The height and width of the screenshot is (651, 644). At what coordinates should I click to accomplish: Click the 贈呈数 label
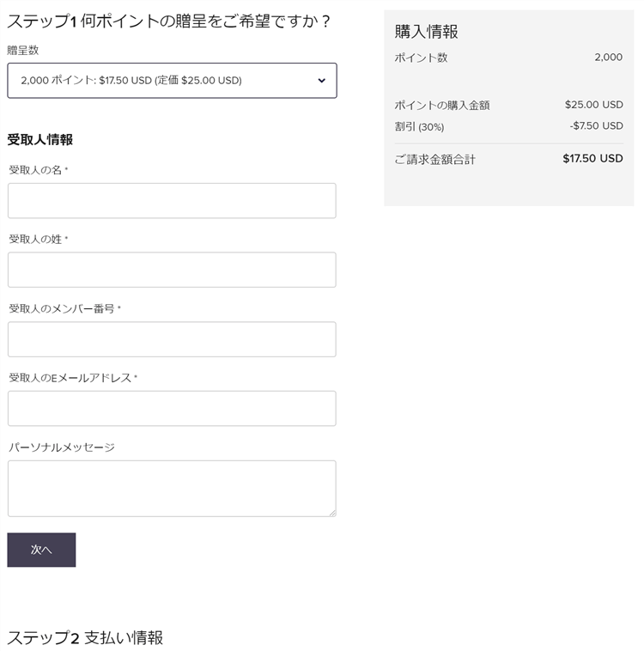click(x=23, y=50)
